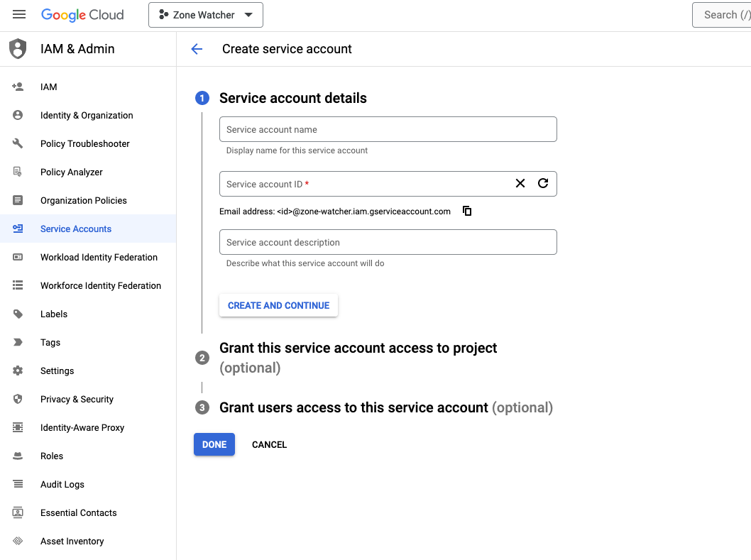Click the Workforce Identity Federation icon
Viewport: 751px width, 560px height.
click(x=18, y=285)
